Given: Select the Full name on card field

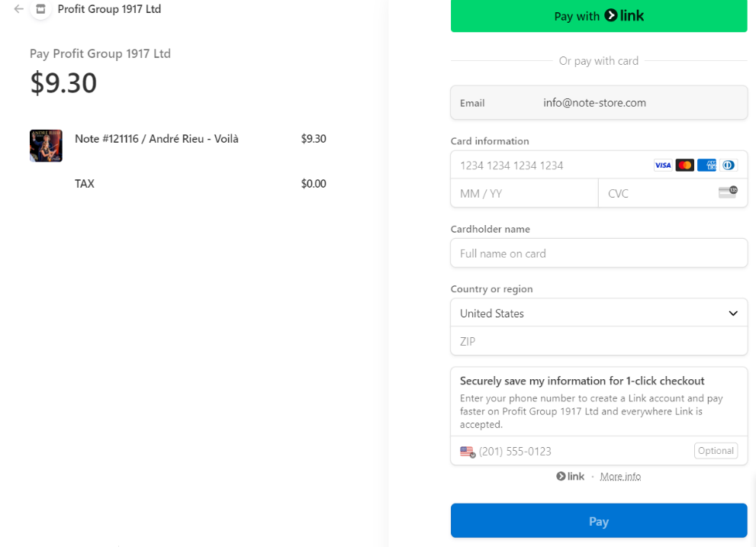Looking at the screenshot, I should point(599,253).
